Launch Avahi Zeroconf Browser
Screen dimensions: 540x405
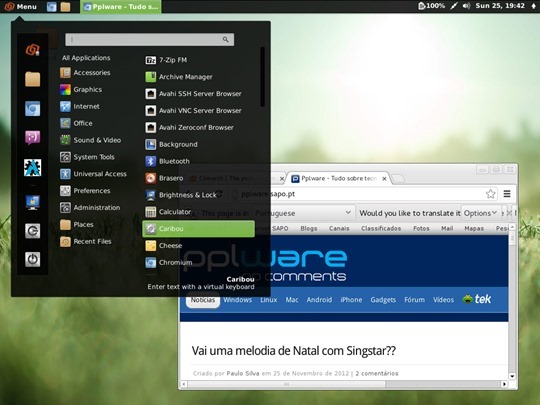click(199, 127)
